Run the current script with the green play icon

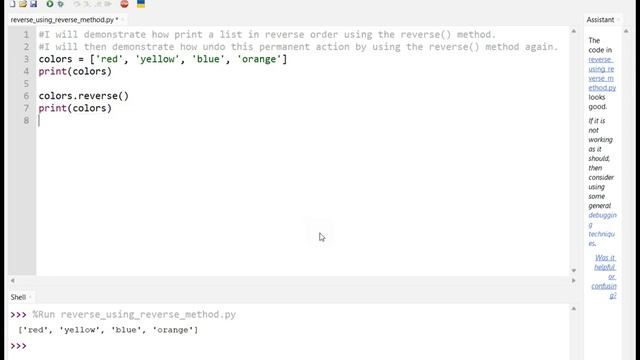click(x=50, y=4)
